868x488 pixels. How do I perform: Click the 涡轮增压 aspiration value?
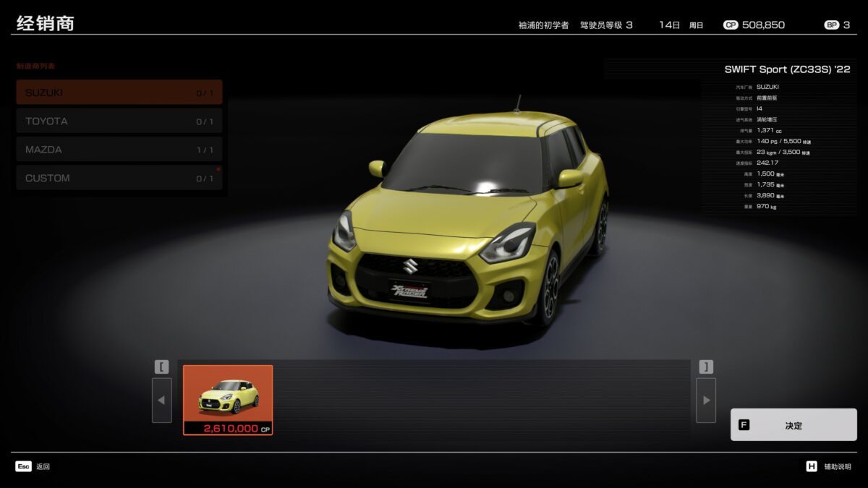click(x=768, y=119)
